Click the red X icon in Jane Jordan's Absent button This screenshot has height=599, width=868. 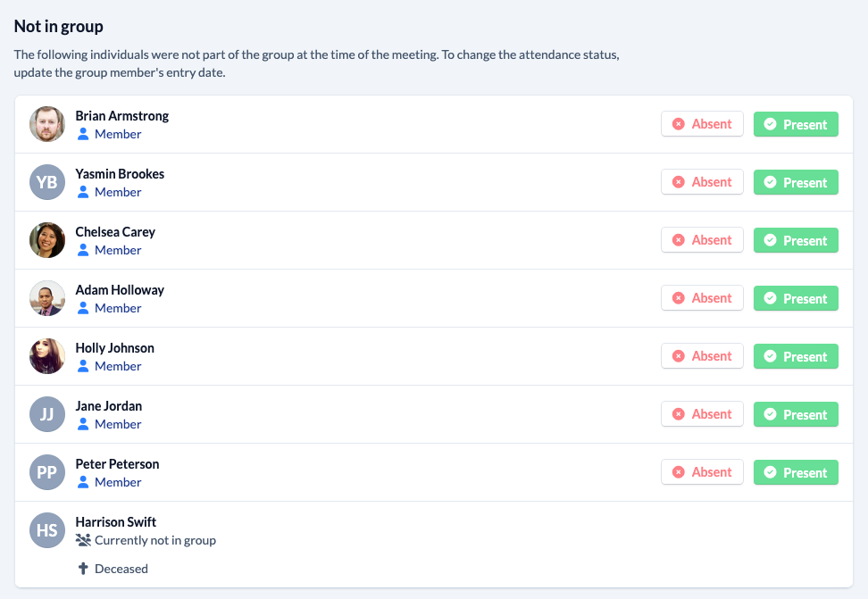point(678,414)
